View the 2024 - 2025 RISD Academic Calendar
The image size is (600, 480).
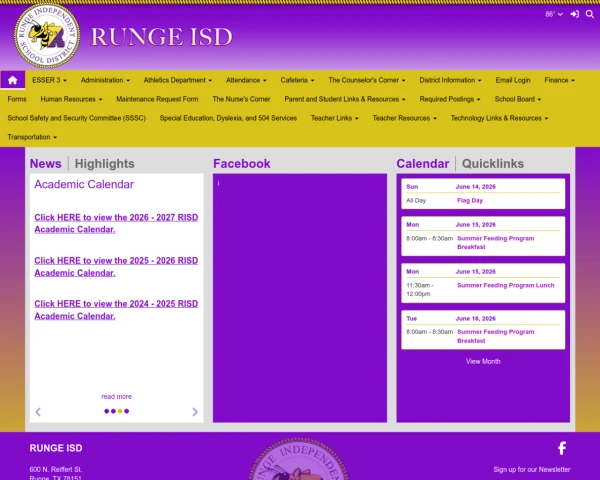(116, 310)
